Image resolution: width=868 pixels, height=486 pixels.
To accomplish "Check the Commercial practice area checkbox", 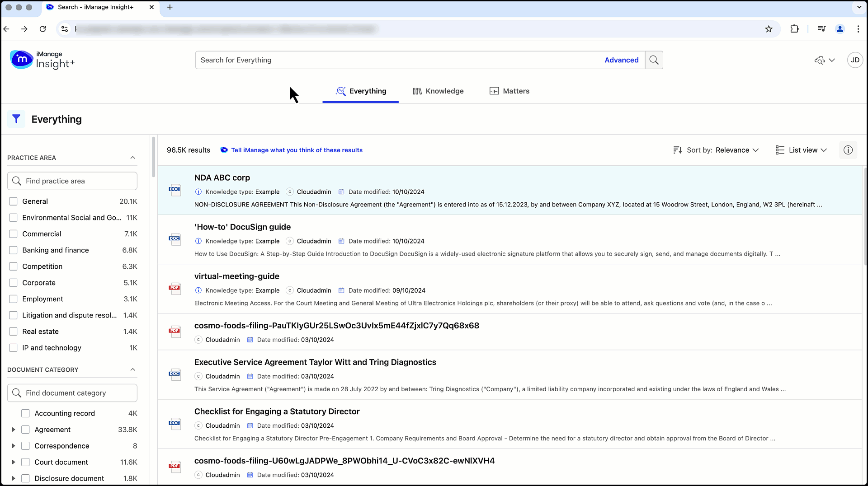I will click(13, 234).
